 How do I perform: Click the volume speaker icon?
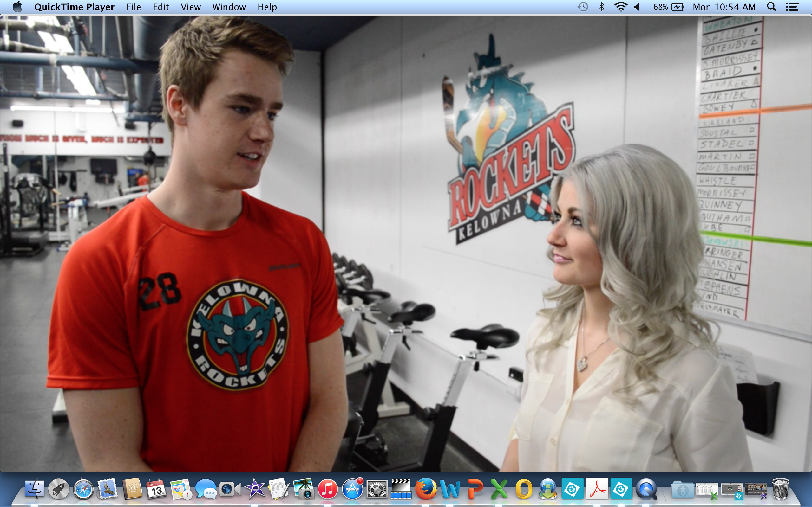tap(637, 7)
